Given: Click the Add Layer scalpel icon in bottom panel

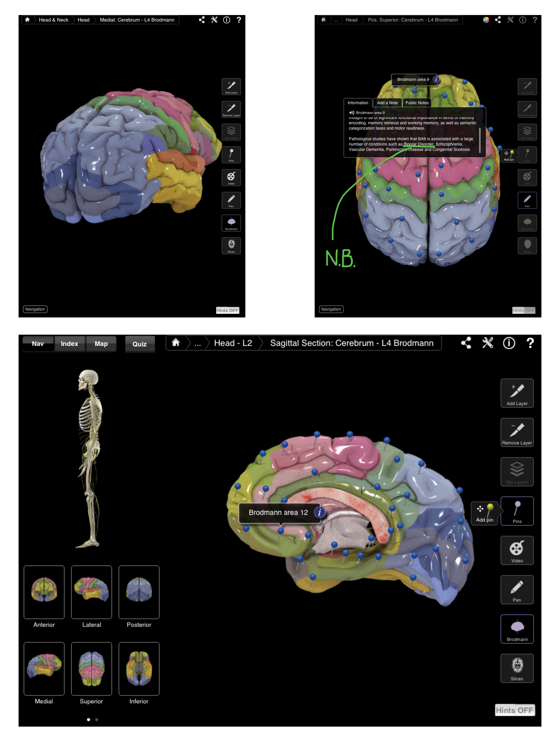Looking at the screenshot, I should [517, 393].
